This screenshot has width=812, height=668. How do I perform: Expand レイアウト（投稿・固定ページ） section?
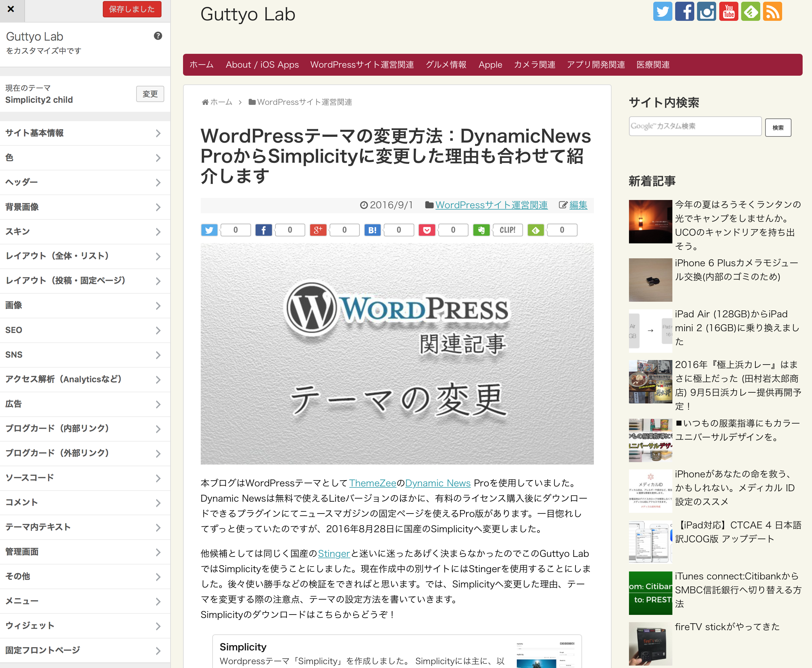(85, 281)
